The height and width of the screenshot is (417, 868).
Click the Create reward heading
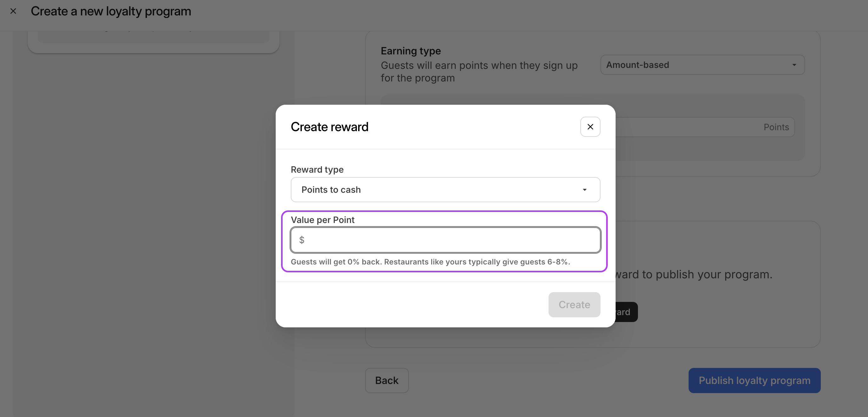pos(329,127)
